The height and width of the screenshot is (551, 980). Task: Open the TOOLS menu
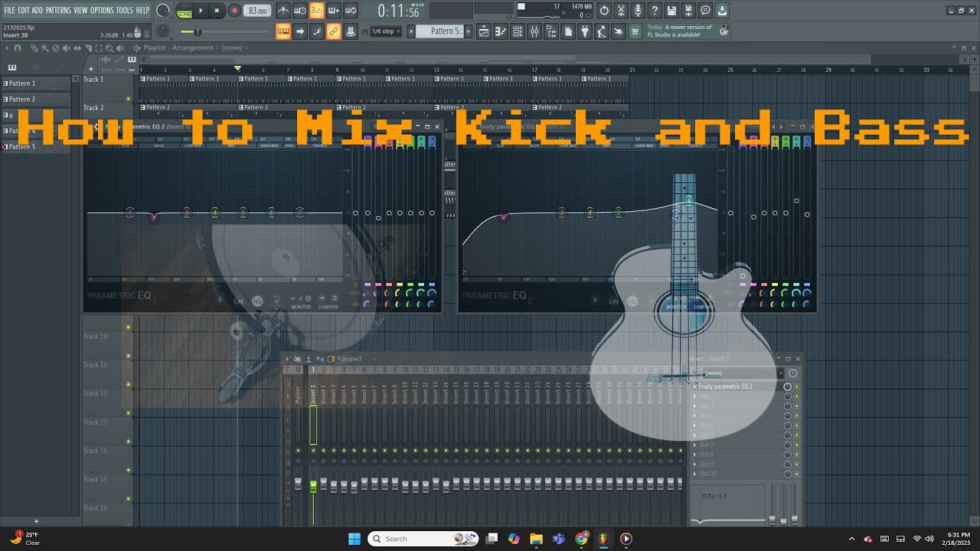pos(124,10)
